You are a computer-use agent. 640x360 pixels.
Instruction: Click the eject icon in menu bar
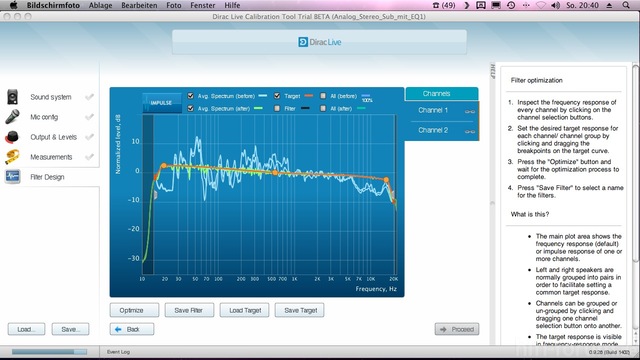click(609, 5)
